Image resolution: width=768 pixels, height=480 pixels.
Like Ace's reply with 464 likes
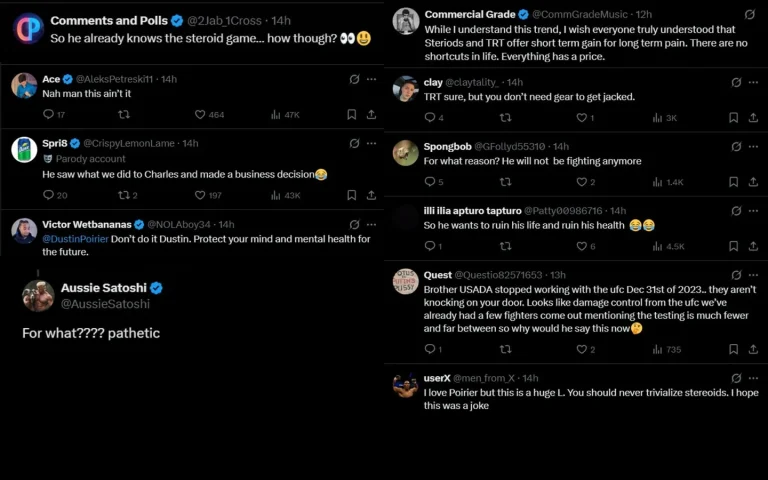(200, 115)
